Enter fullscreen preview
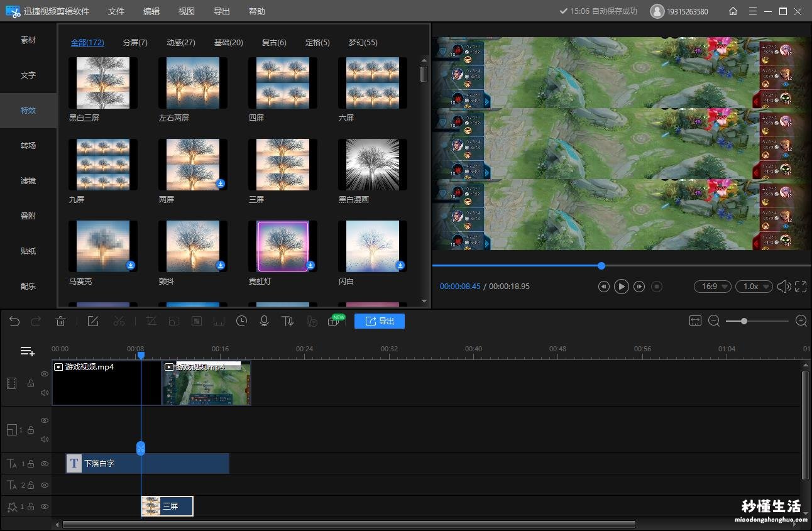The image size is (812, 531). coord(801,287)
